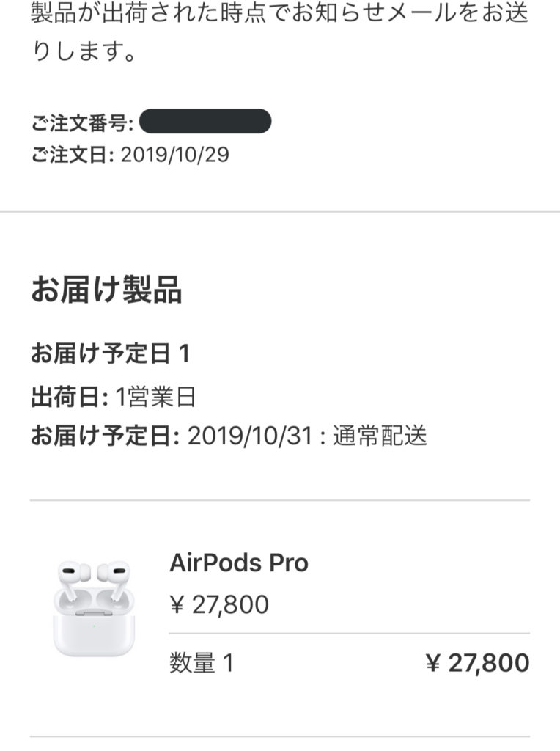Click the ご注文日 label
560x751 pixels.
click(x=72, y=155)
